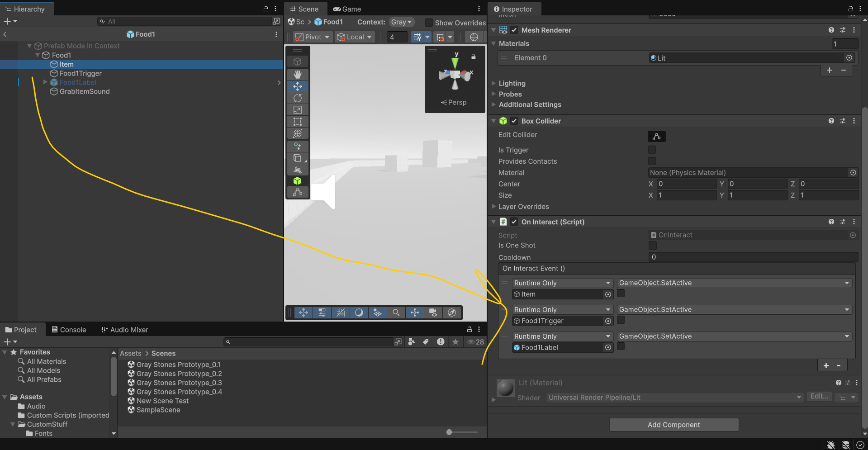Viewport: 868px width, 450px height.
Task: Toggle the Is One Shot checkbox
Action: tap(652, 246)
